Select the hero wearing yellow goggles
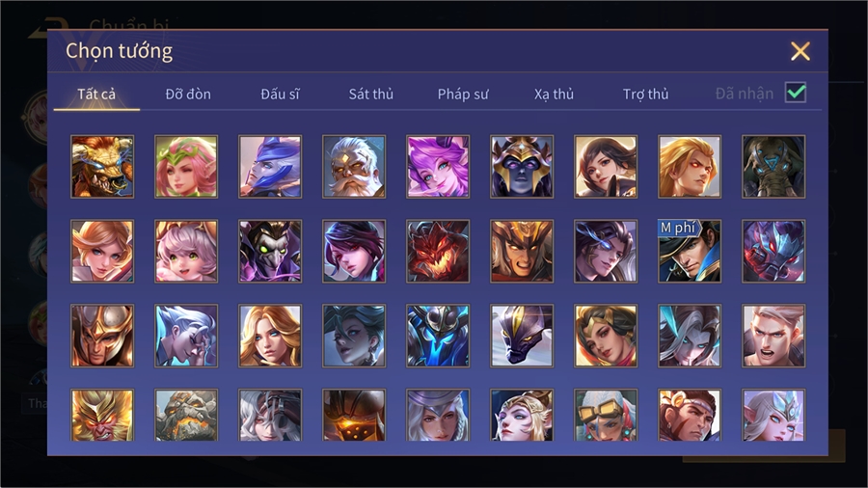 606,415
